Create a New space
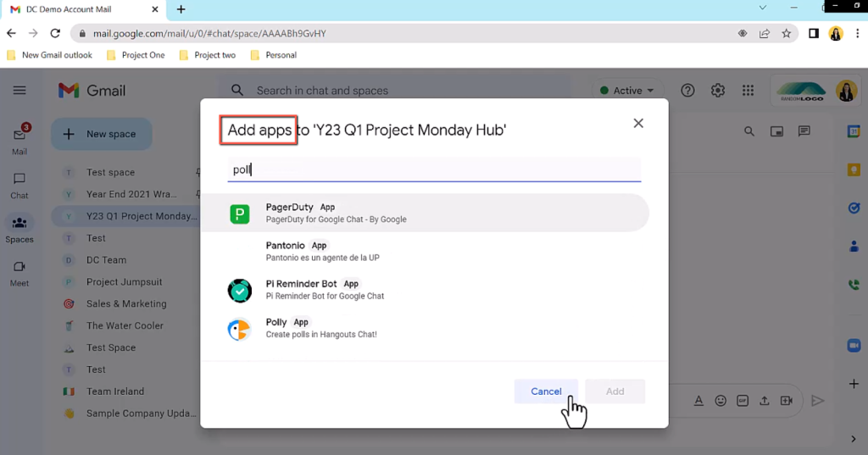This screenshot has width=868, height=455. 102,134
